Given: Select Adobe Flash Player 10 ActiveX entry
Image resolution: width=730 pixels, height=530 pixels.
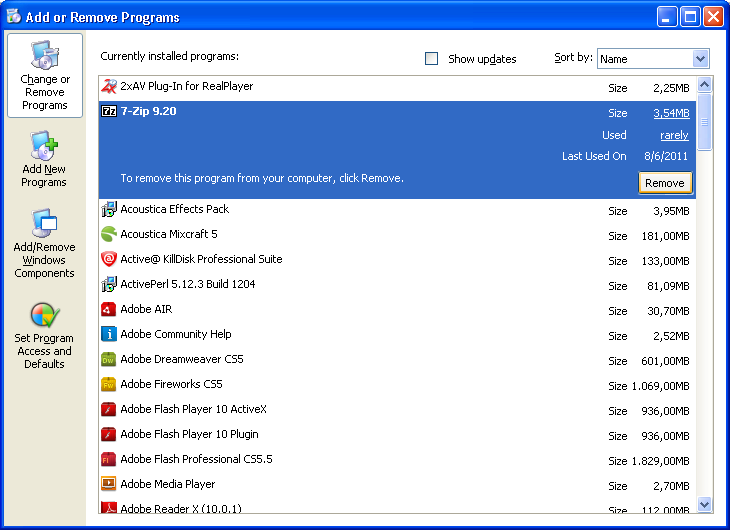Looking at the screenshot, I should (x=397, y=411).
